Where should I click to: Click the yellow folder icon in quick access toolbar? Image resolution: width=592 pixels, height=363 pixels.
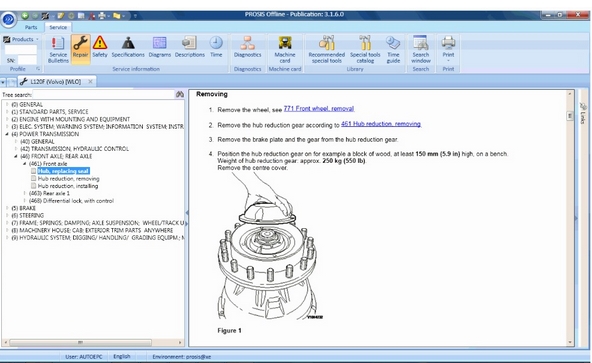point(117,16)
